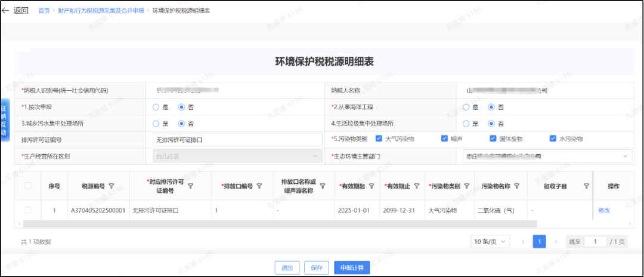Open 首页 breadcrumb link
Screen dimensions: 644x277
(x=44, y=11)
